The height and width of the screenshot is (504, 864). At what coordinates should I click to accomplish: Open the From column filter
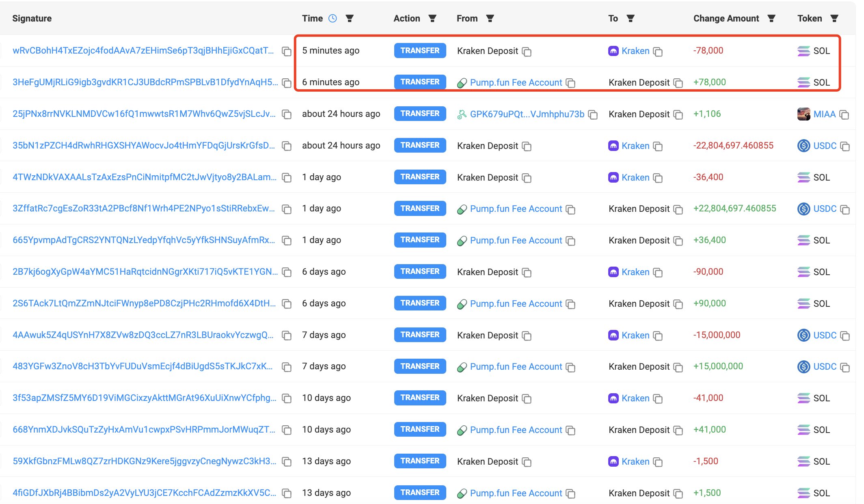[490, 18]
